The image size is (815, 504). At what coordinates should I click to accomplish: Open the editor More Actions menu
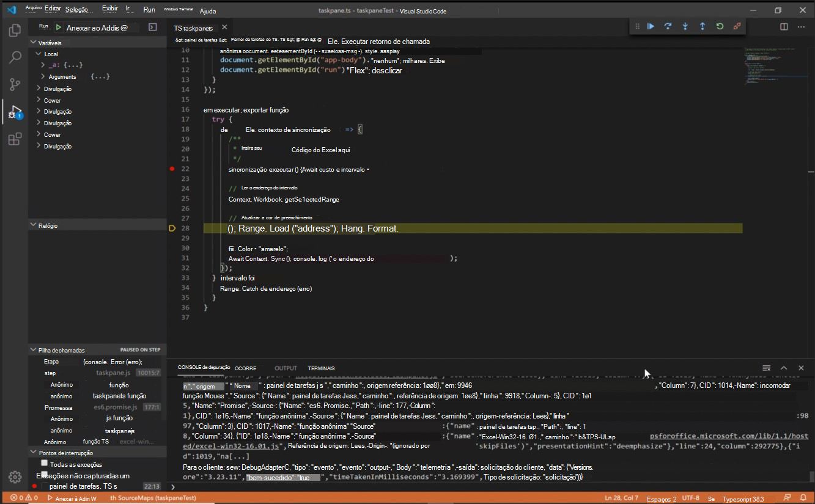[802, 27]
